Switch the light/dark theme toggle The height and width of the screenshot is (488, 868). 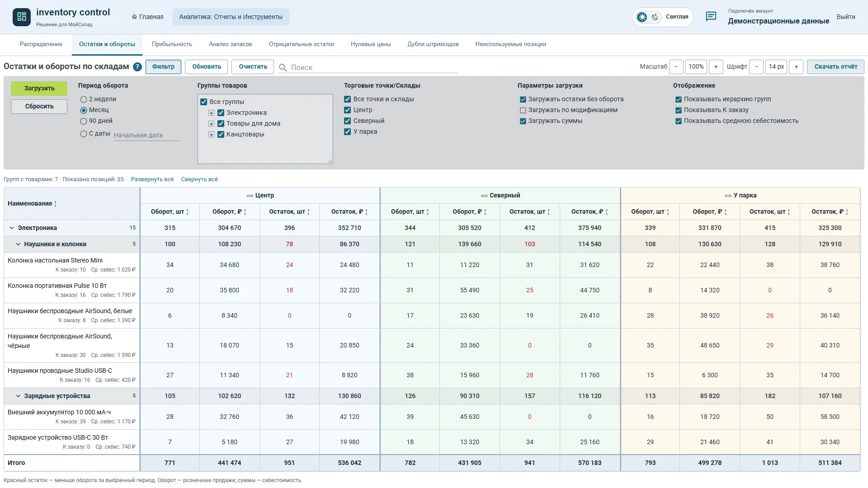(x=648, y=17)
